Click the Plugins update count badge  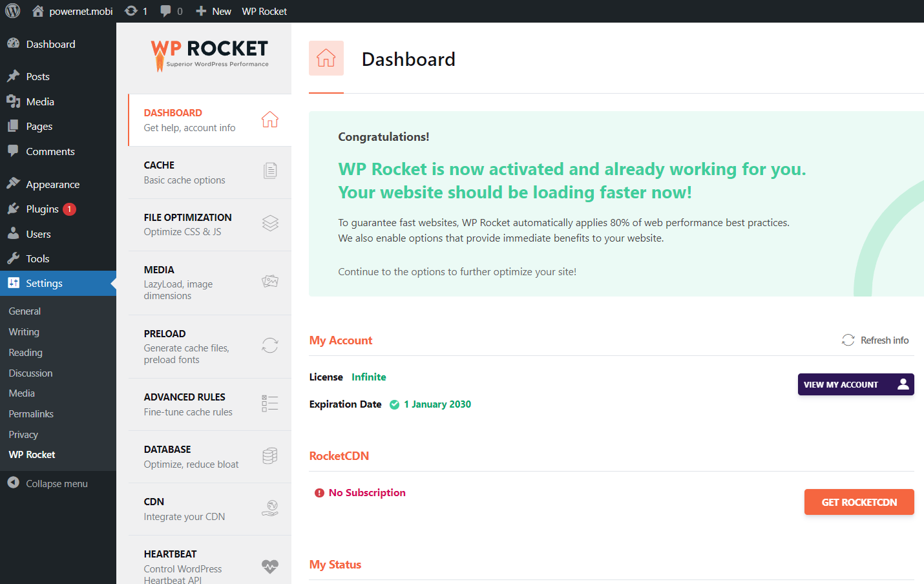(x=69, y=209)
